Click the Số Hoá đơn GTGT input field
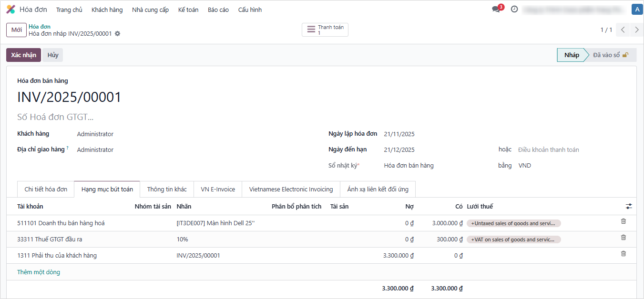The width and height of the screenshot is (644, 299). [143, 117]
